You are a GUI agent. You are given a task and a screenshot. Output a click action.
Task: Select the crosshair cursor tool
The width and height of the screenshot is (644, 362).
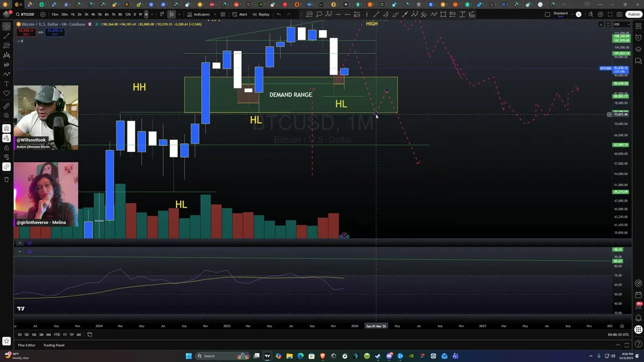point(7,26)
